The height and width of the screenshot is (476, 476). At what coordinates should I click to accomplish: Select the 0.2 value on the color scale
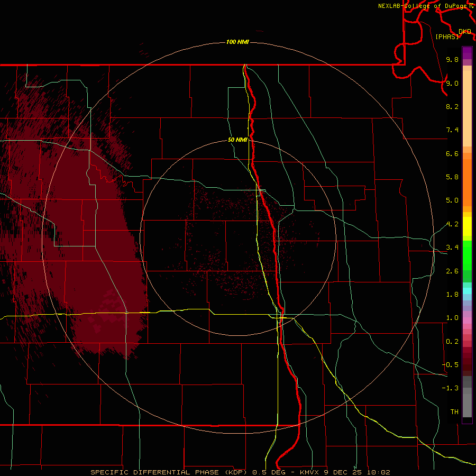[452, 342]
